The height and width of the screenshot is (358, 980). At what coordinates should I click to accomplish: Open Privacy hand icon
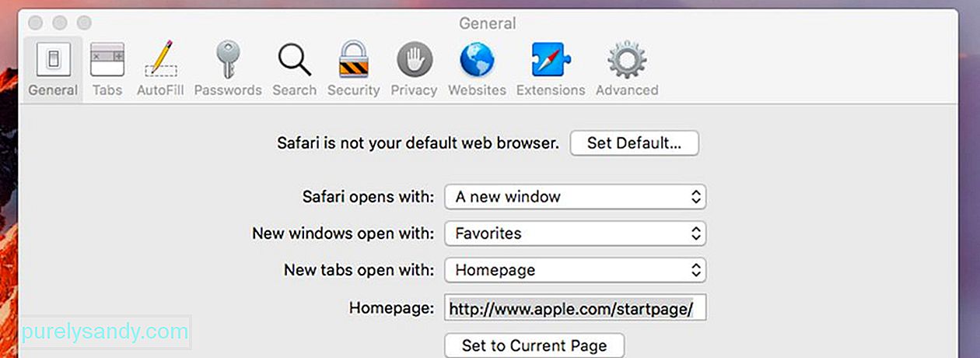414,60
